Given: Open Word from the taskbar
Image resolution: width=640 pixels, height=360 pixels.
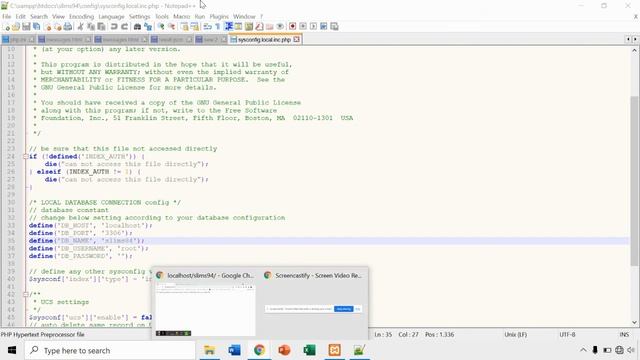Looking at the screenshot, I should point(234,350).
